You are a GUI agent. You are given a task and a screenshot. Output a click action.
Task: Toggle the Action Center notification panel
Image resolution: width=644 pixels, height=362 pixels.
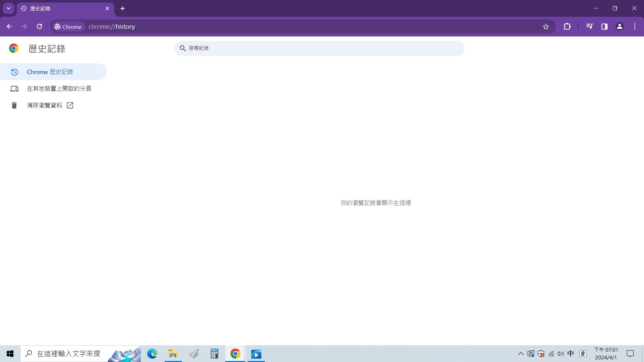(630, 353)
